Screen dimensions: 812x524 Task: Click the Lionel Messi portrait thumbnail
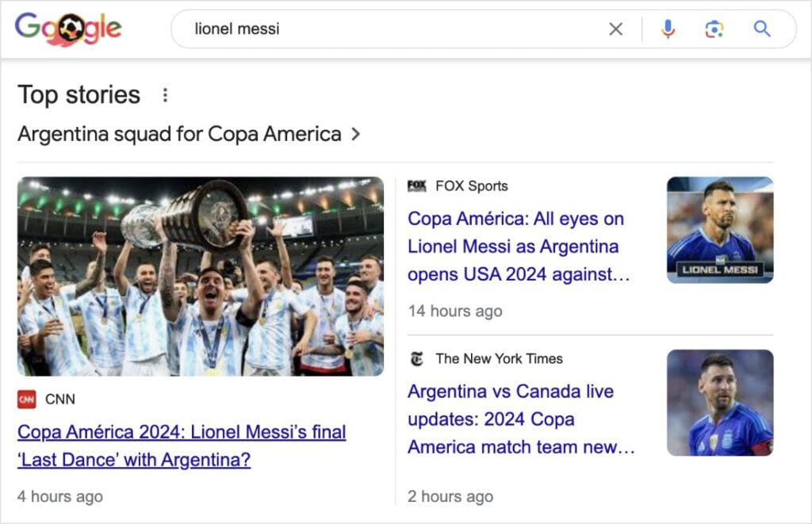tap(720, 230)
